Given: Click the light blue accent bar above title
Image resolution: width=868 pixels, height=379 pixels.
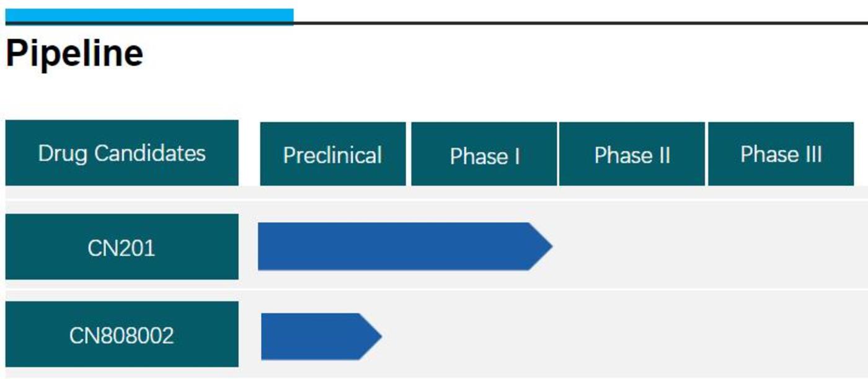Looking at the screenshot, I should tap(149, 16).
